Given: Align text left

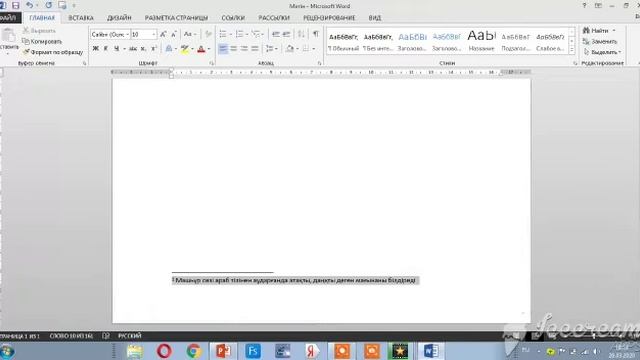Looking at the screenshot, I should click(223, 49).
